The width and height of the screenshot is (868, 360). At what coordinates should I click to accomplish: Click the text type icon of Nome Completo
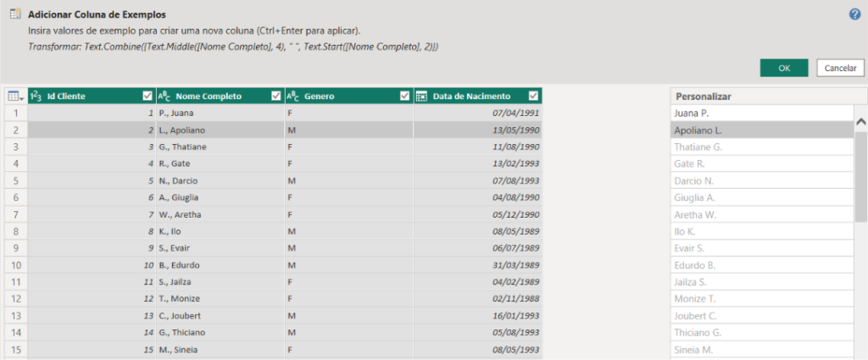pos(165,97)
